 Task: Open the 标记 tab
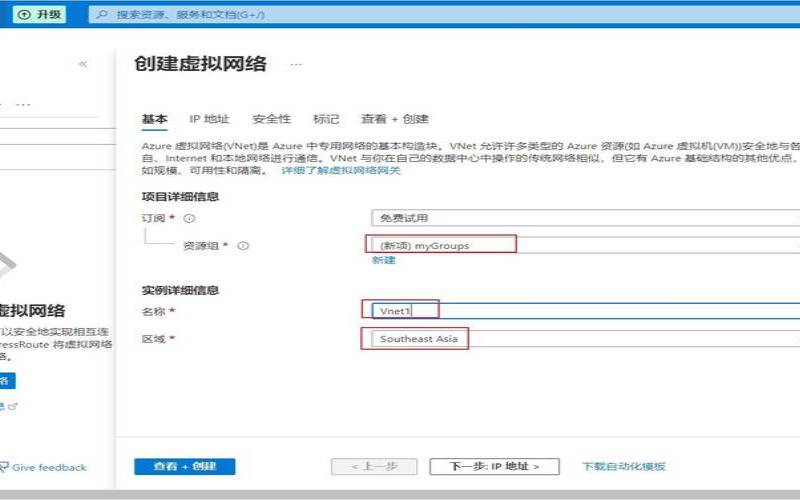326,119
